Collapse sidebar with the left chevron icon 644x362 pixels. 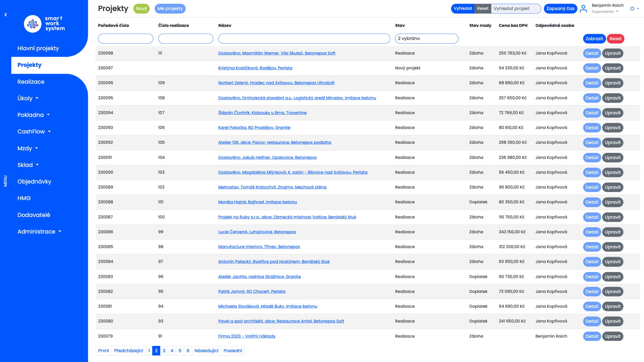tap(6, 15)
